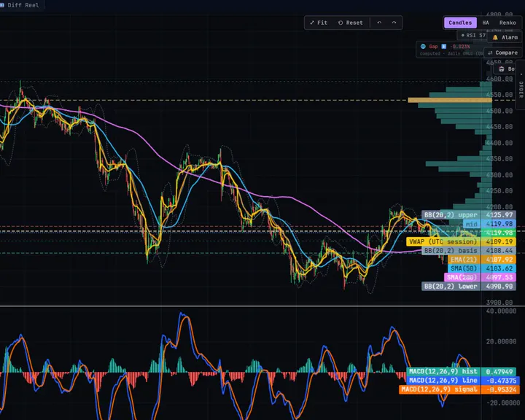Click the 4400.00 price axis label

(499, 143)
